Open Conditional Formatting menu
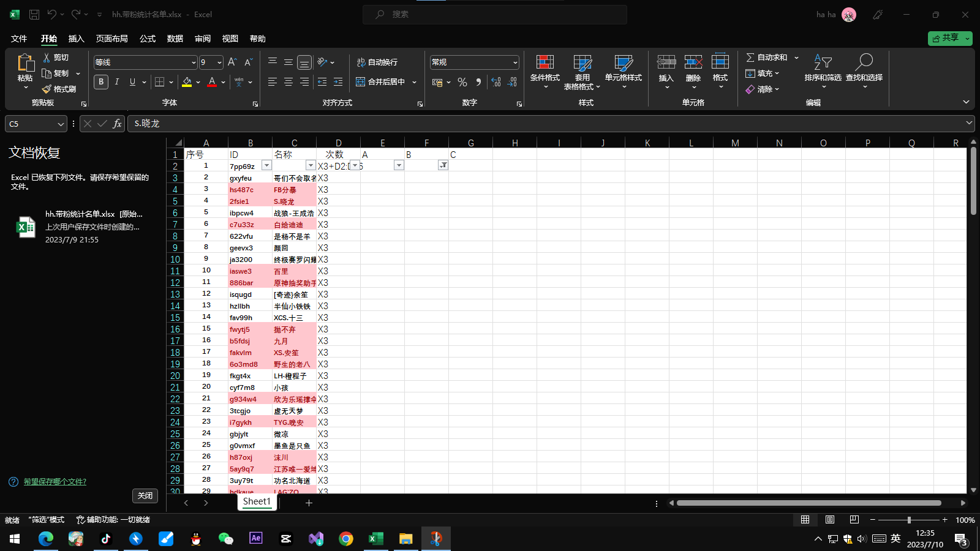The height and width of the screenshot is (551, 980). point(545,71)
